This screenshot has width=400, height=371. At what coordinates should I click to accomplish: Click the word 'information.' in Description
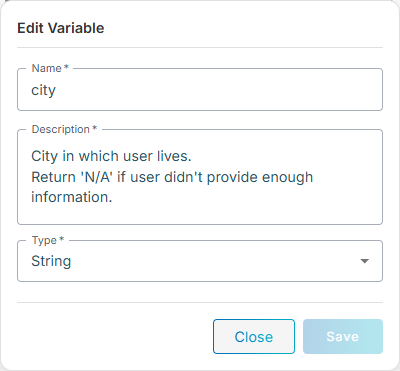[x=72, y=197]
